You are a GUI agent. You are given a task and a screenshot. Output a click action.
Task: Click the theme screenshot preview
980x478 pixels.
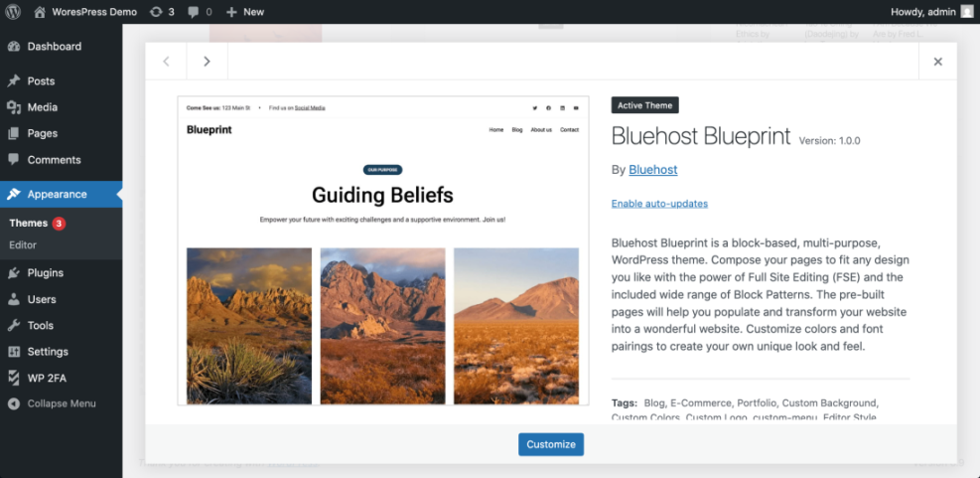pyautogui.click(x=383, y=250)
